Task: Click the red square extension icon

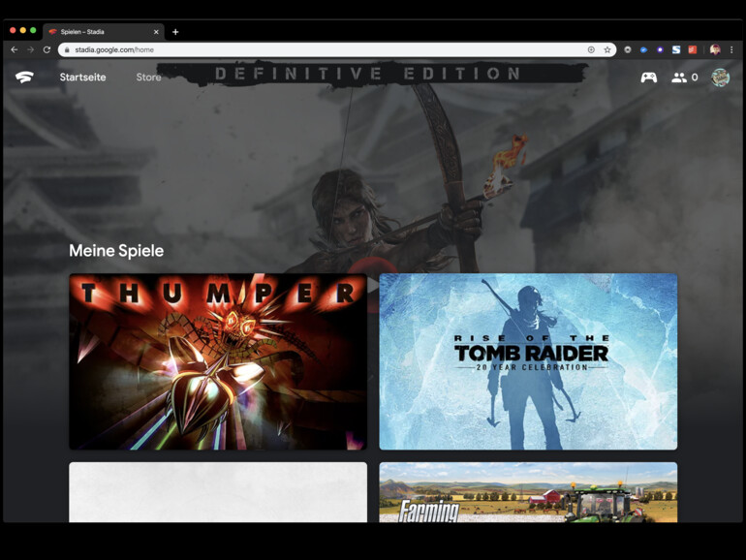Action: 693,49
